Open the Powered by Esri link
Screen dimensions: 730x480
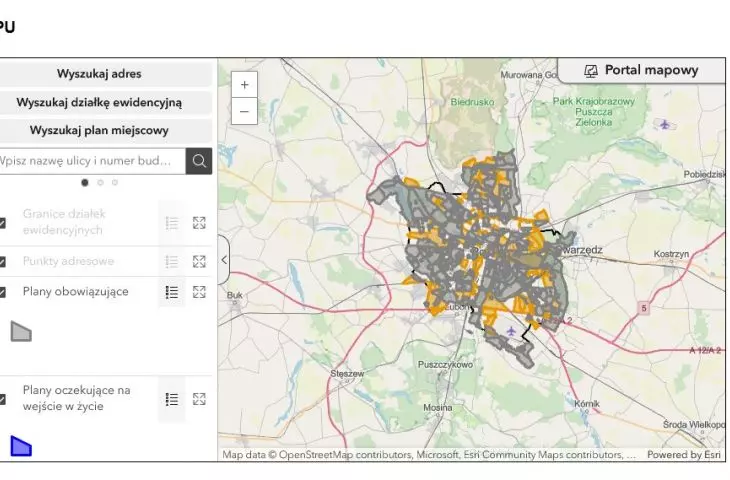[683, 455]
